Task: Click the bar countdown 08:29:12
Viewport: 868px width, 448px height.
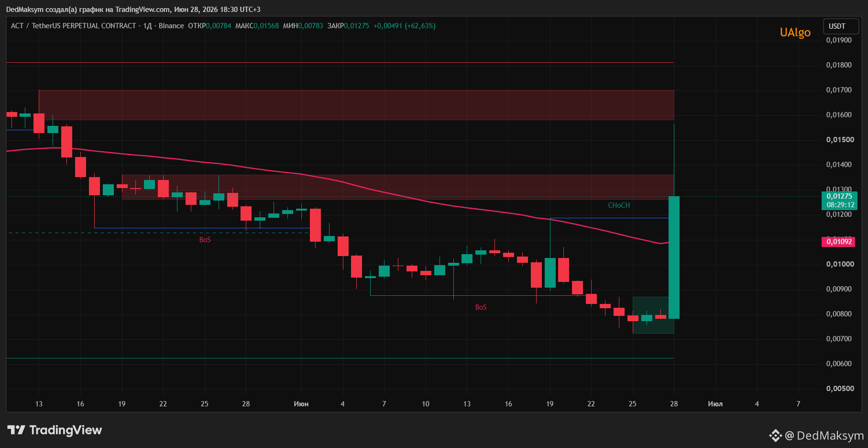Action: [x=840, y=205]
